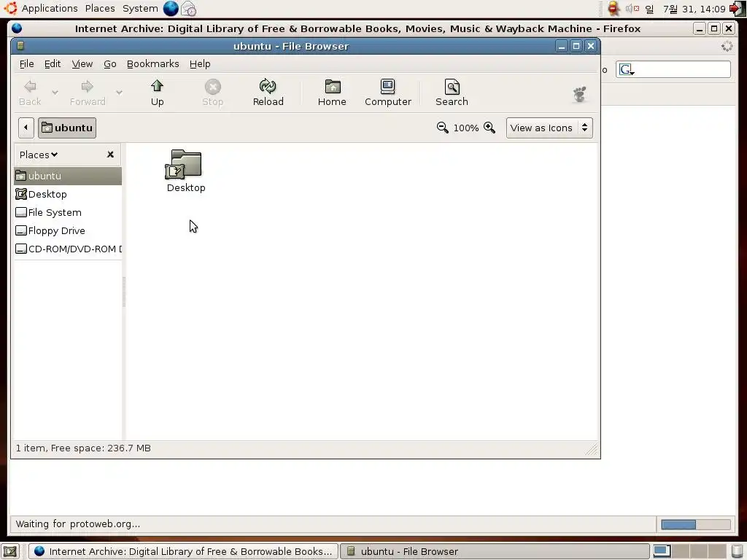Zoom in with the plus magnifier

[x=489, y=128]
